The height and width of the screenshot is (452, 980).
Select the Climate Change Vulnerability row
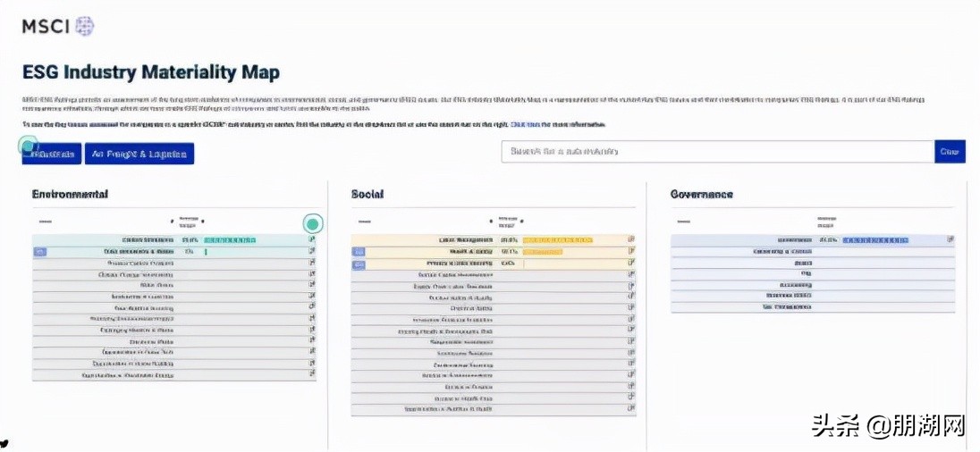click(x=174, y=274)
